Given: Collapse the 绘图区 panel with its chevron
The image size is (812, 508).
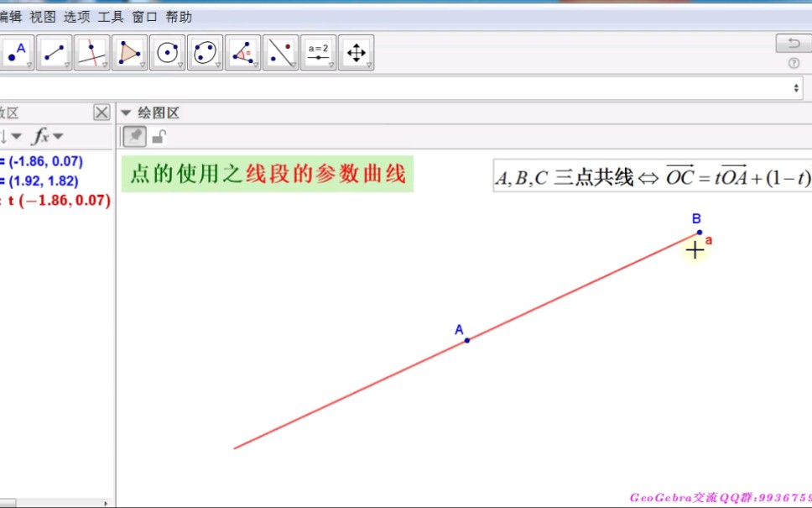Looking at the screenshot, I should [125, 112].
